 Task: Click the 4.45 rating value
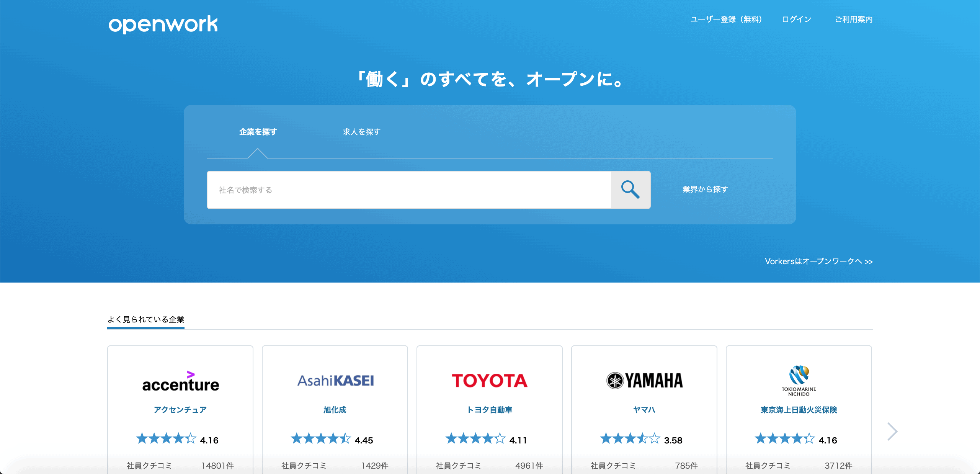click(x=364, y=440)
